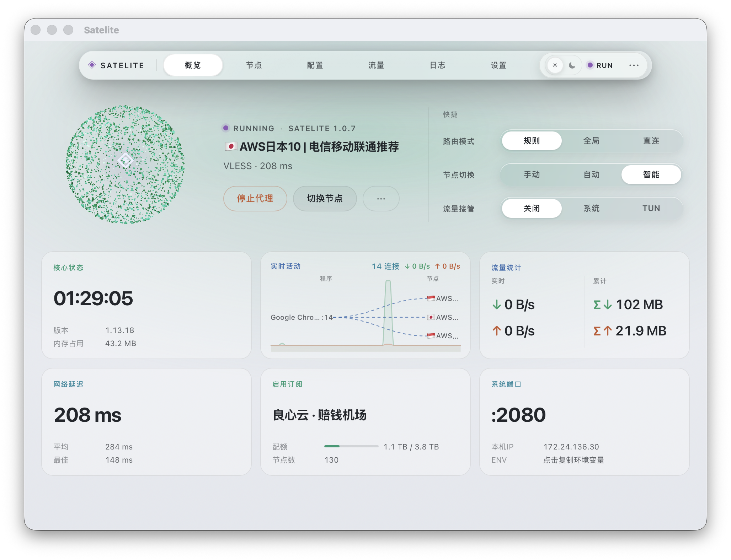The width and height of the screenshot is (731, 560).
Task: Click the Japan flag next to AWS日本10
Action: [x=231, y=146]
